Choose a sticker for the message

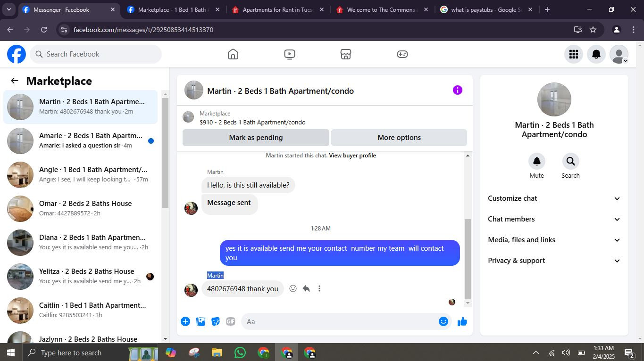pos(216,321)
